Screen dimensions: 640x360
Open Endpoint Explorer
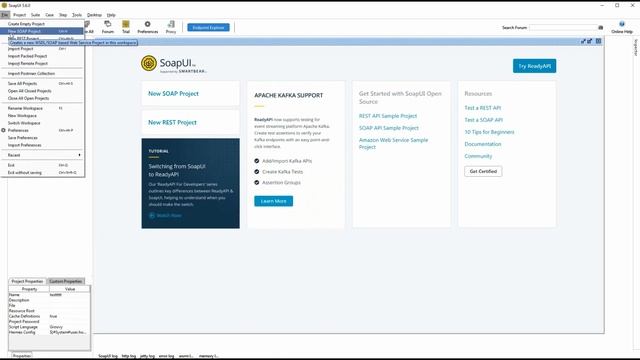coord(208,27)
